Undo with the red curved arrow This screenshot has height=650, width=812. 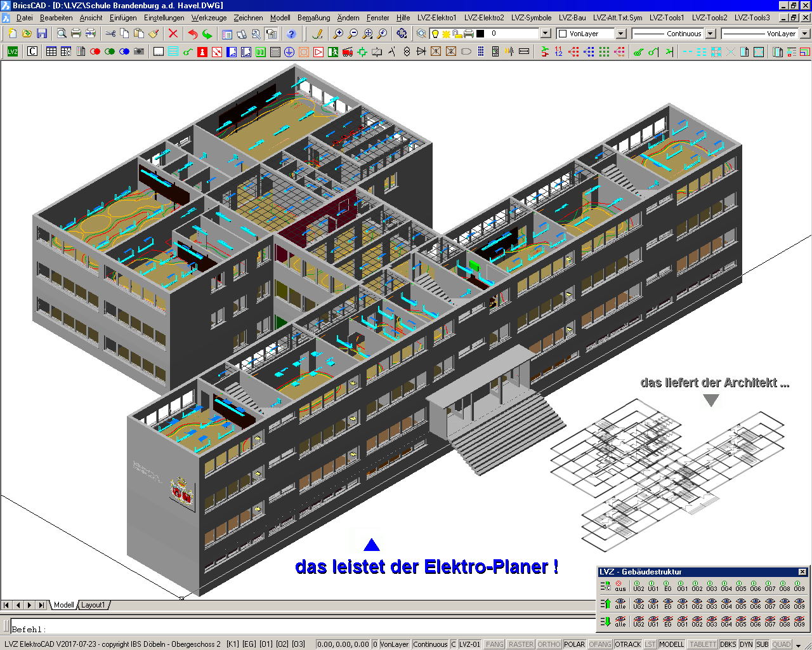[193, 34]
